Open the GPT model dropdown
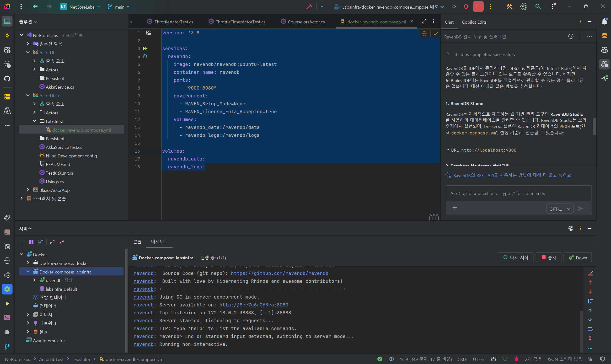The image size is (611, 364). point(559,209)
